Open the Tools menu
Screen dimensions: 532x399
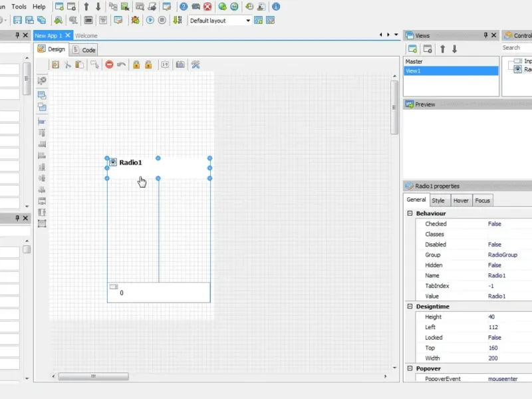pos(19,7)
